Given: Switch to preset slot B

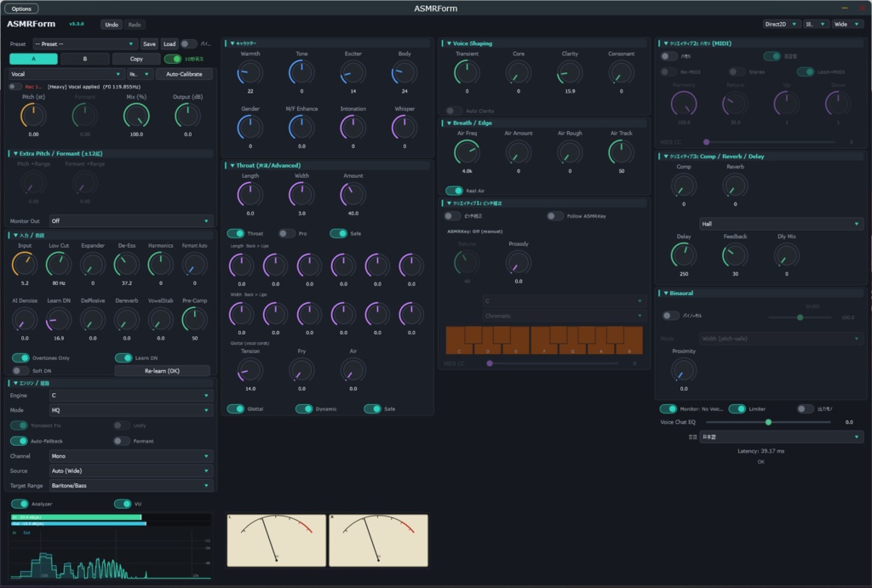Looking at the screenshot, I should (84, 59).
